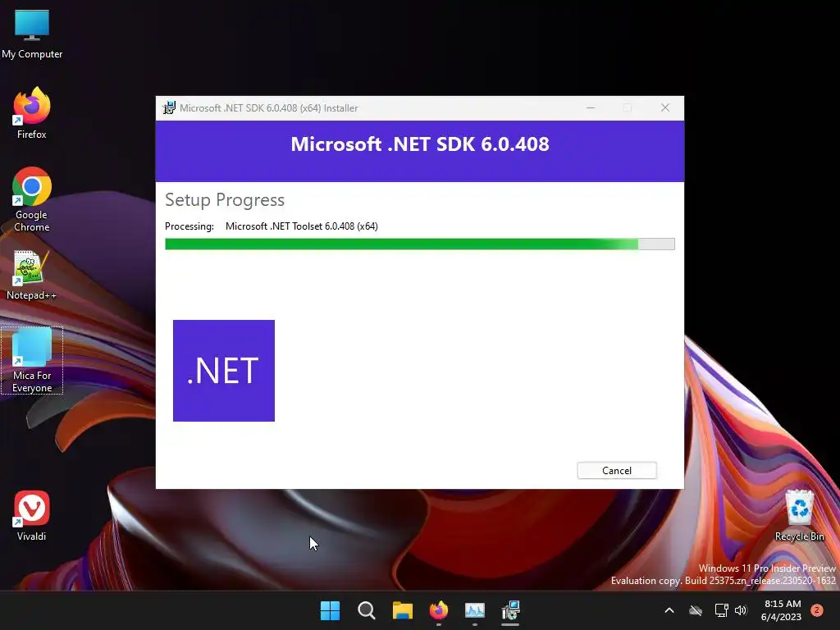Show hidden system tray icons
The height and width of the screenshot is (630, 840).
point(669,610)
